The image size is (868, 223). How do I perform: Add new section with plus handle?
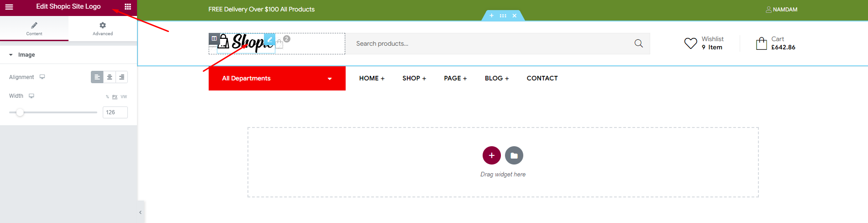pos(491,16)
